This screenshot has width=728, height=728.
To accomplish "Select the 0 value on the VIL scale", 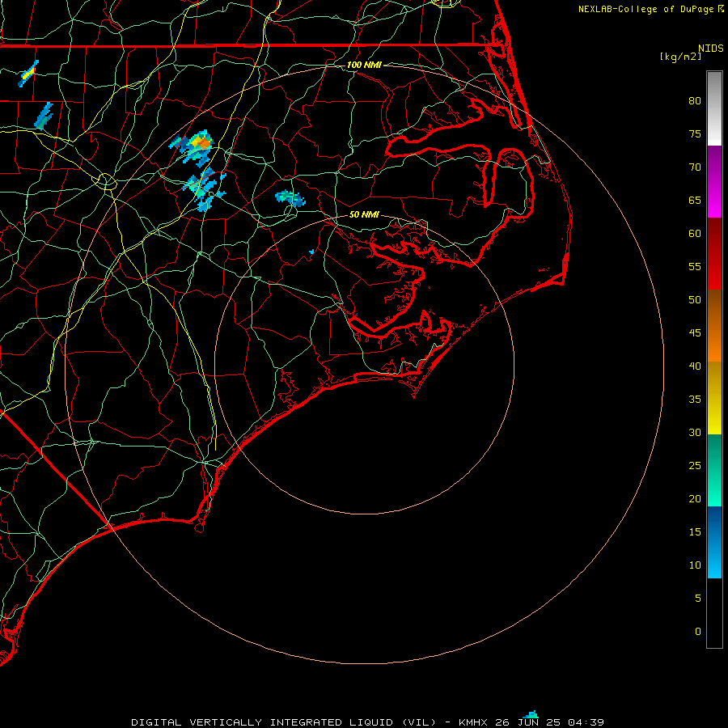I will coord(698,632).
